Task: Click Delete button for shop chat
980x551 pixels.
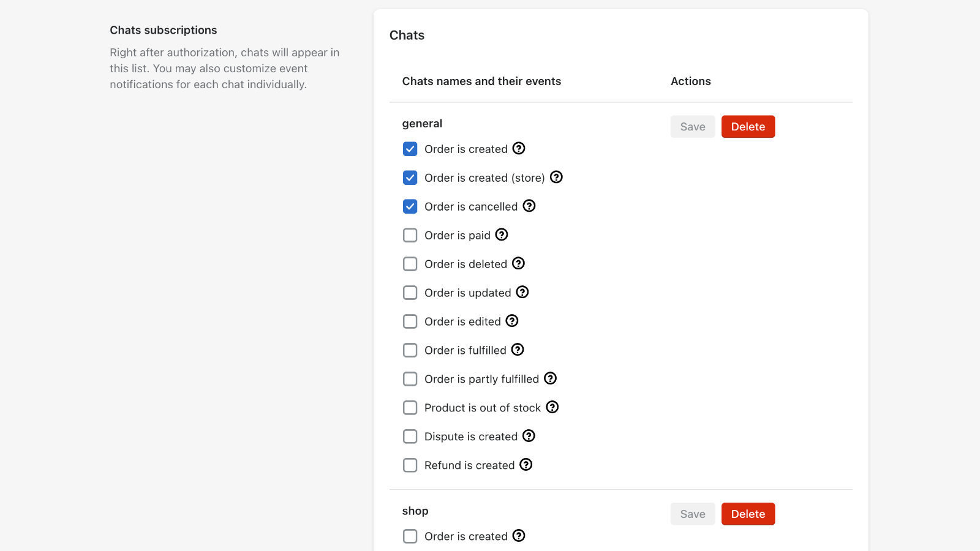Action: (748, 514)
